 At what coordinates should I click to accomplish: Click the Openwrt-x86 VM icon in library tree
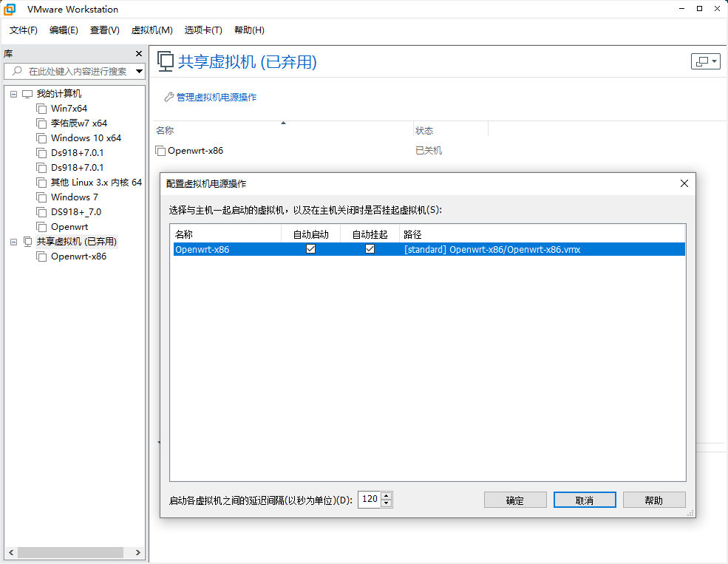[x=42, y=256]
